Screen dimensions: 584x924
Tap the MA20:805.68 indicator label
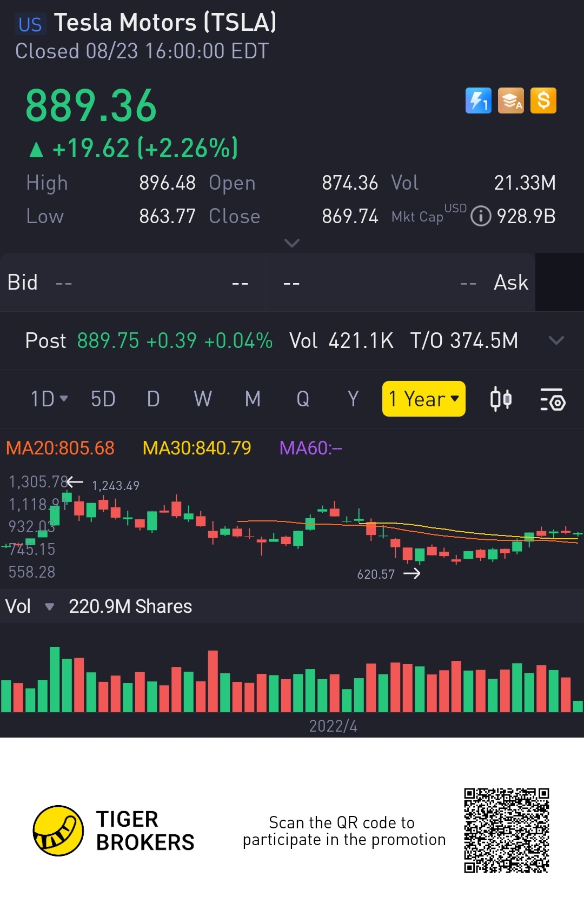click(60, 448)
